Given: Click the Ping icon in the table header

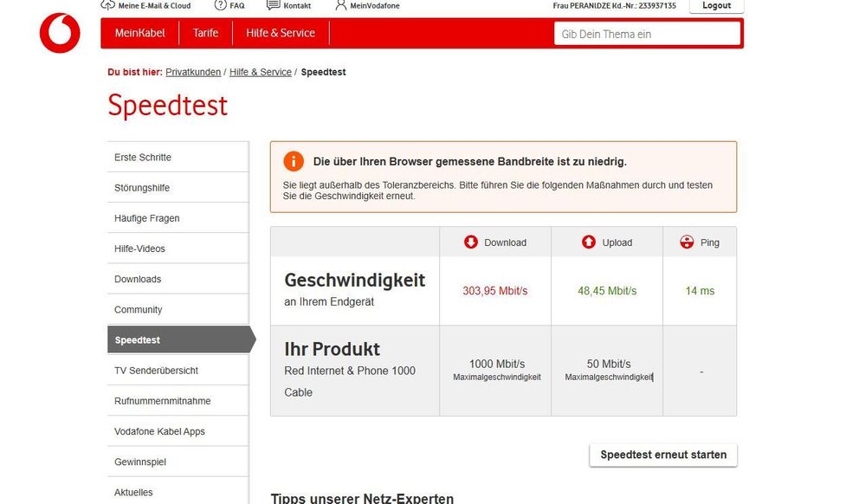Looking at the screenshot, I should coord(687,242).
